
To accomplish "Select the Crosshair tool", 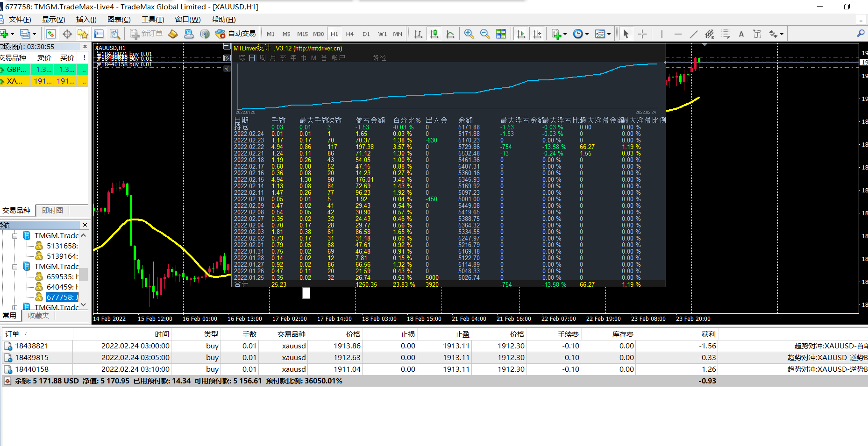I will [642, 34].
